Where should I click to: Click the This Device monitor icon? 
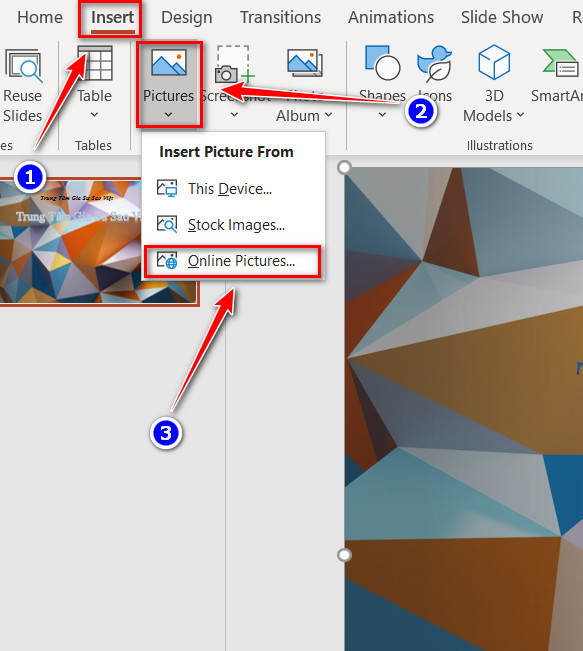point(167,188)
